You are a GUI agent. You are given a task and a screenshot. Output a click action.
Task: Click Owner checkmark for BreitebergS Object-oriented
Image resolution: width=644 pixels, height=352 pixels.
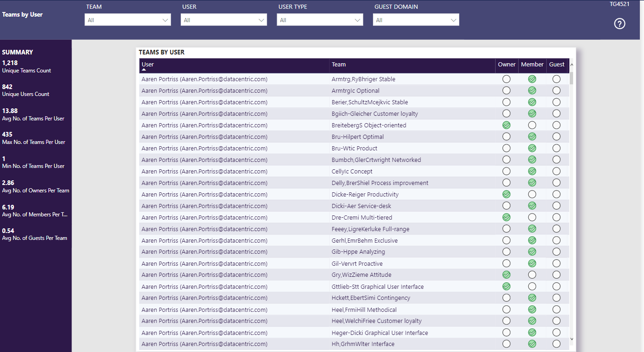tap(507, 125)
